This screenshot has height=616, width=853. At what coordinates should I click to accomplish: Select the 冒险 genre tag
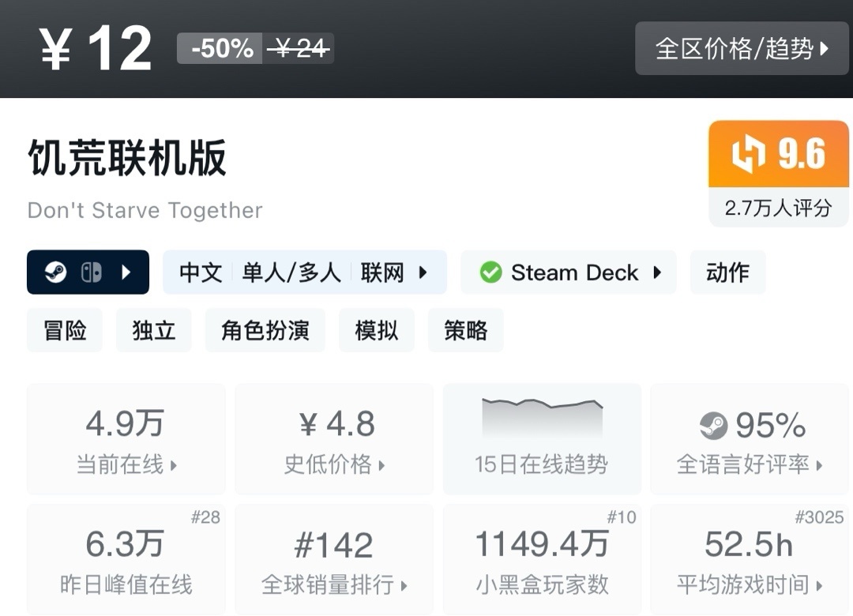coord(65,330)
